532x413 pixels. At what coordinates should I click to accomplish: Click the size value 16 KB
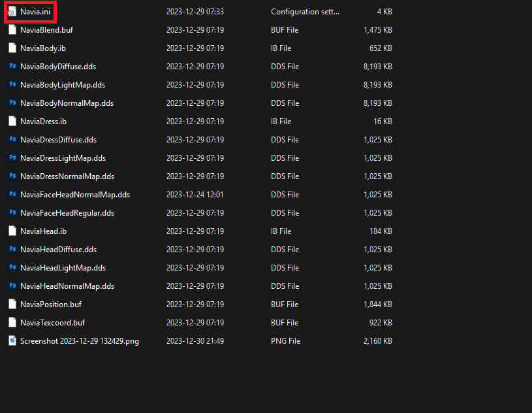point(383,122)
